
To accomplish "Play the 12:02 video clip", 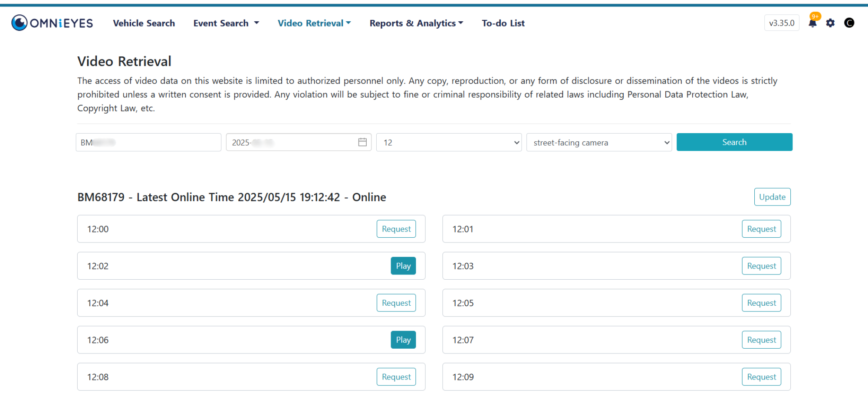I will [x=403, y=266].
